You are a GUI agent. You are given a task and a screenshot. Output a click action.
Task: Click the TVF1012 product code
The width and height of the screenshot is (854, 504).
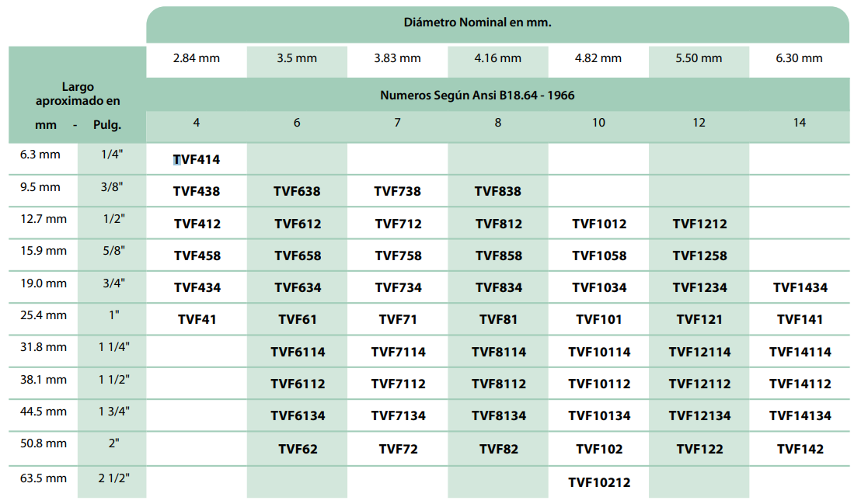598,224
